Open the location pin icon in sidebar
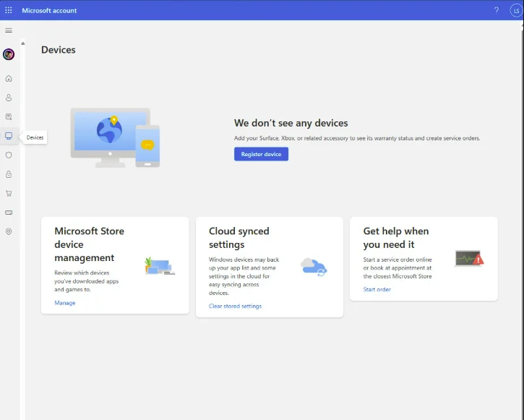 [9, 231]
